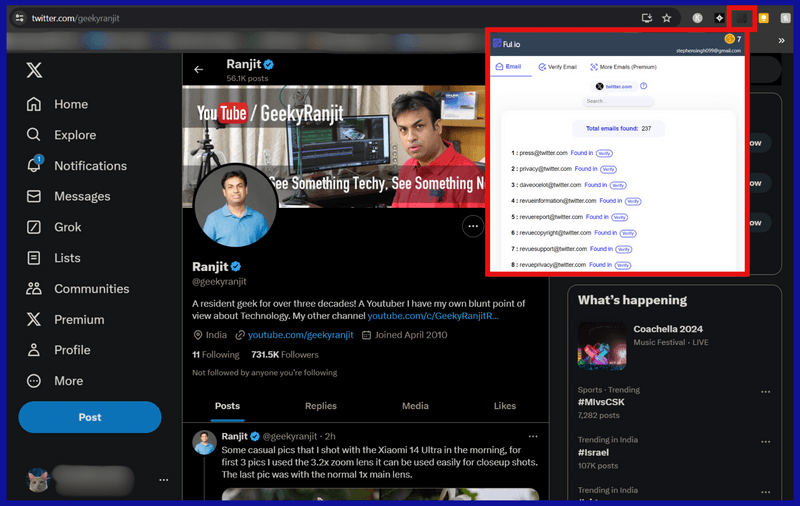Go back using the left arrow
The width and height of the screenshot is (800, 506).
click(x=198, y=69)
